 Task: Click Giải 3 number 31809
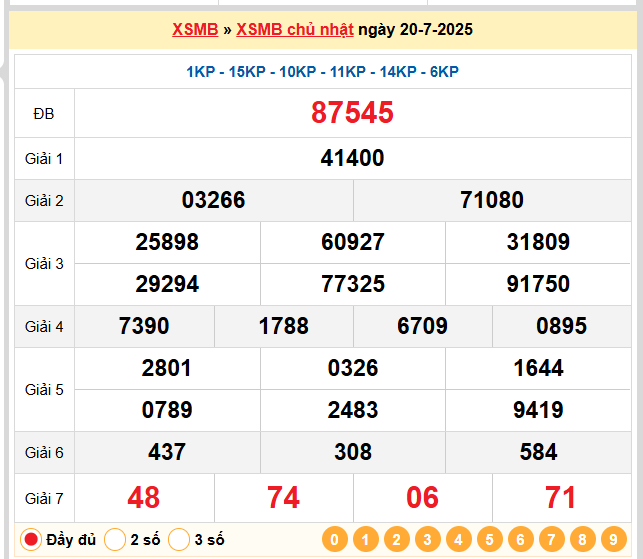click(538, 242)
